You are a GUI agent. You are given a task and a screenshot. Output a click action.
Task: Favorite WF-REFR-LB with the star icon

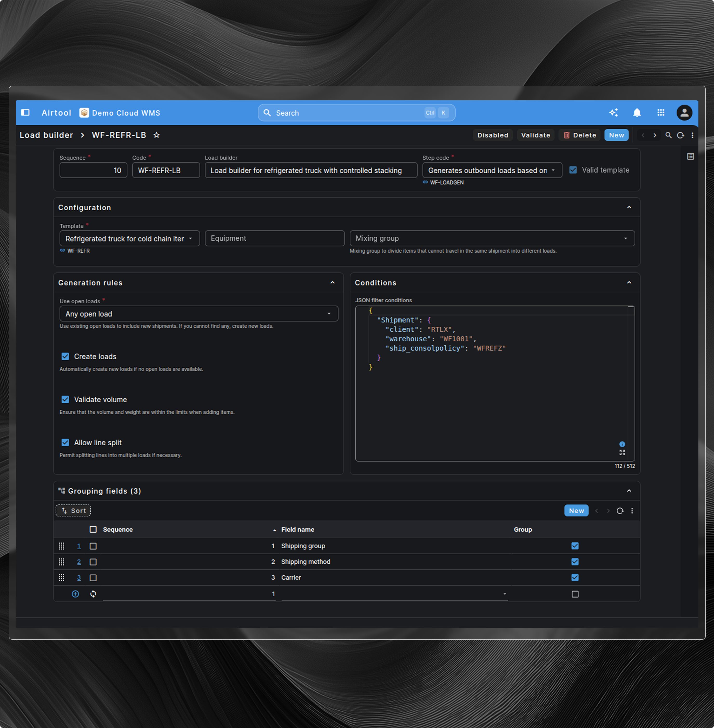tap(157, 135)
